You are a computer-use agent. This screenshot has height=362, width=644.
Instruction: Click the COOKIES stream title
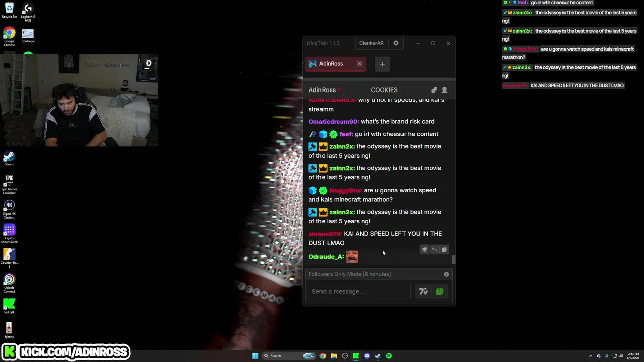point(384,90)
